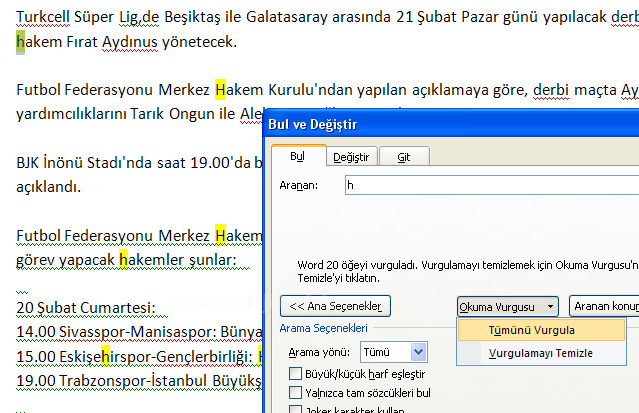
Task: Click the word Aydınus in the document
Action: (x=130, y=42)
